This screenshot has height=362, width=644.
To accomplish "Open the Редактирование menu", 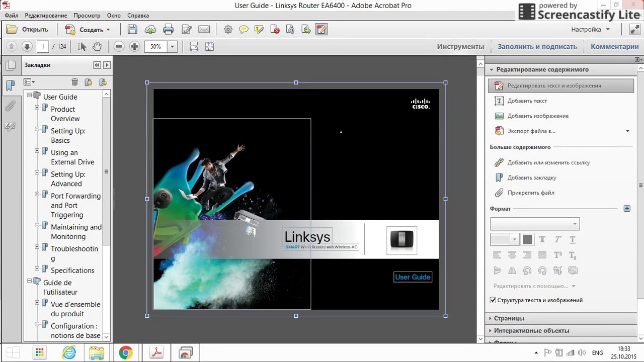I will point(46,16).
